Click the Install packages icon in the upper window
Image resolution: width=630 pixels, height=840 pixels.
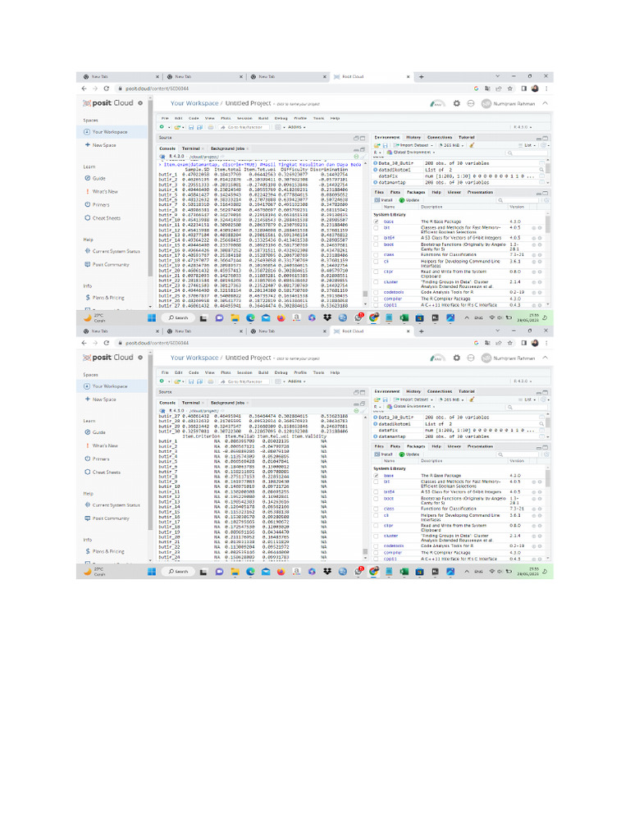(x=383, y=199)
